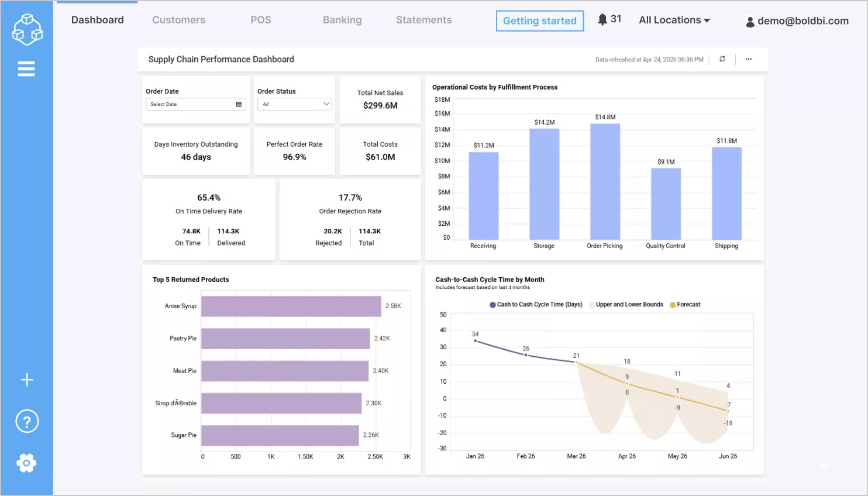
Task: Click the 20.2K Rejected figure
Action: coord(333,231)
